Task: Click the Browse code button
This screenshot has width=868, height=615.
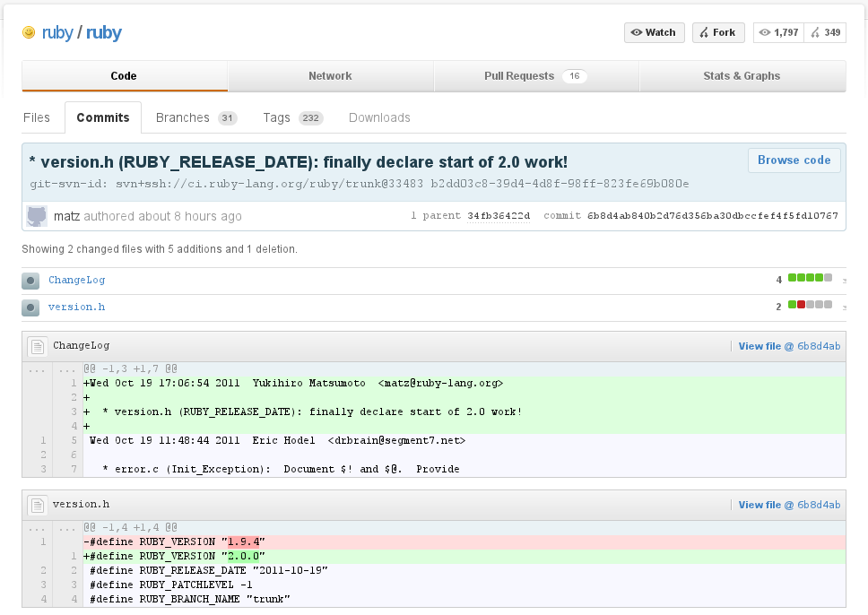Action: tap(794, 160)
